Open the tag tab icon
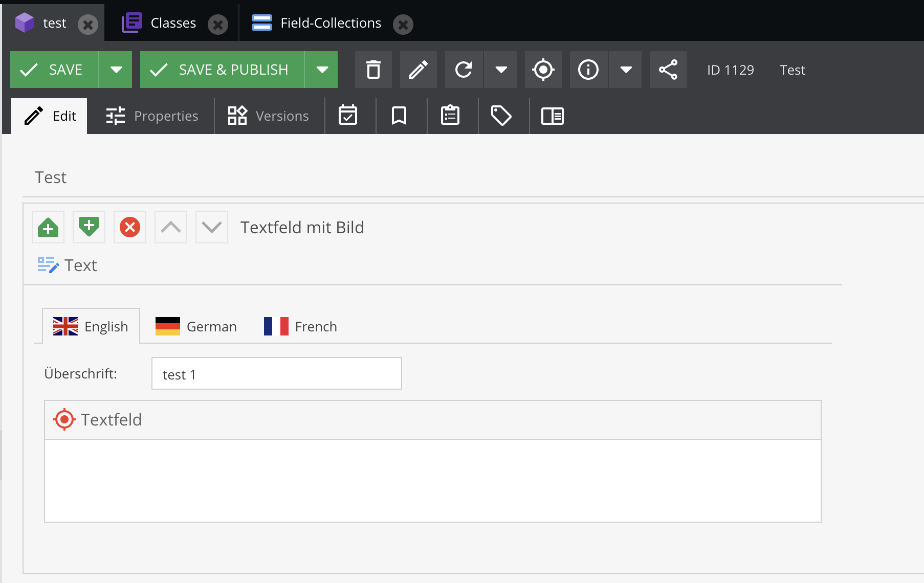Viewport: 924px width, 583px height. [501, 116]
